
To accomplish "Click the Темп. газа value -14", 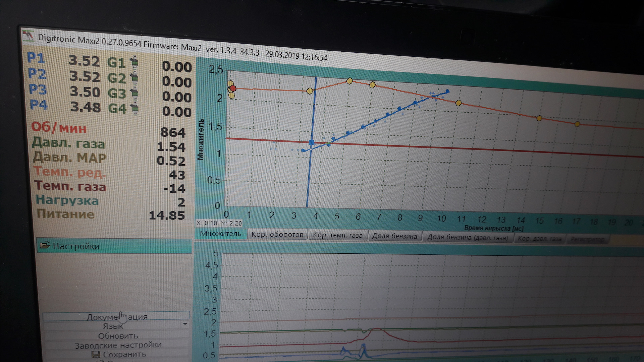I will (174, 189).
